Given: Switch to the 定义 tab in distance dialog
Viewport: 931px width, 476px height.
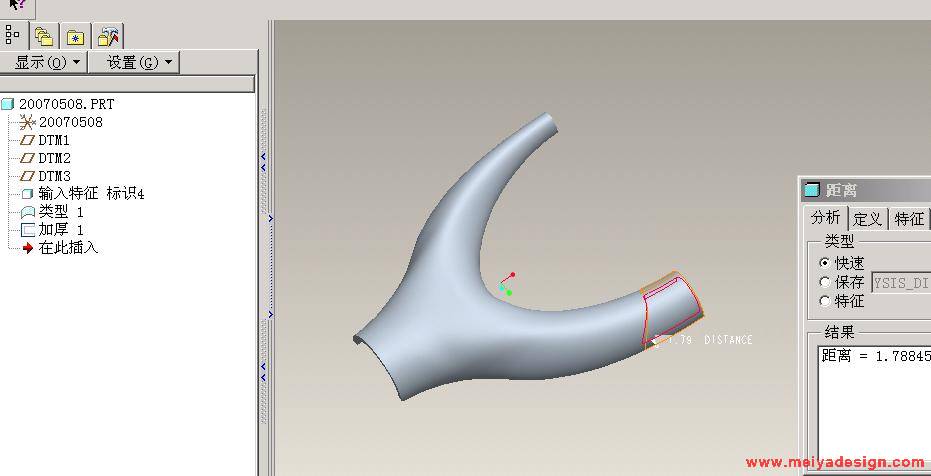Looking at the screenshot, I should (x=867, y=219).
